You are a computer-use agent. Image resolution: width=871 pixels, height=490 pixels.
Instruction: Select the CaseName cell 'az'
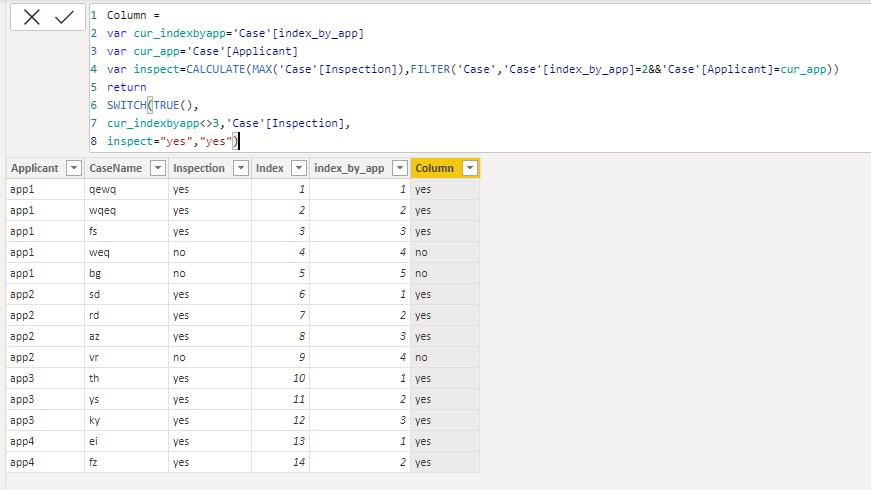[x=127, y=336]
